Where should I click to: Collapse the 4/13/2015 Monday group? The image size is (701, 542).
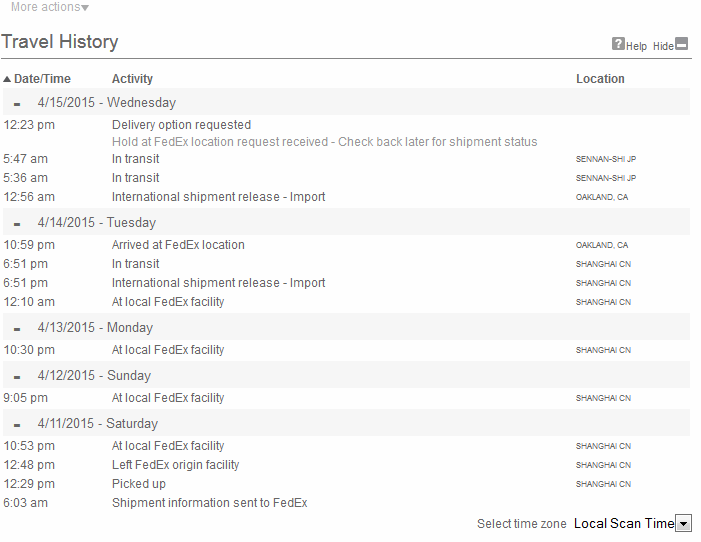(x=17, y=329)
